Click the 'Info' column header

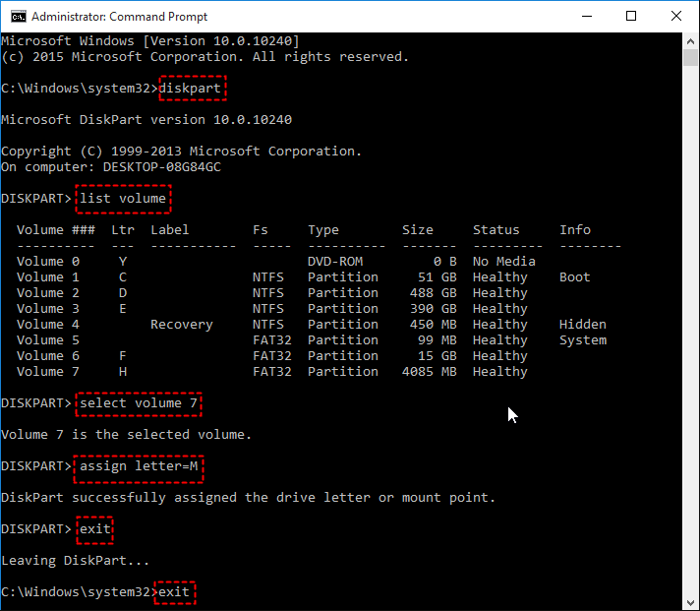pyautogui.click(x=575, y=230)
